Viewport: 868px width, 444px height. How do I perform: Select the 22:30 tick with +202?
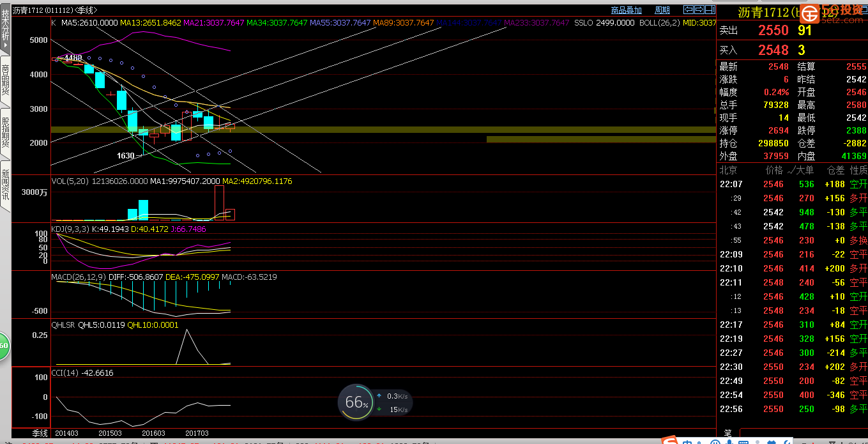coord(793,367)
